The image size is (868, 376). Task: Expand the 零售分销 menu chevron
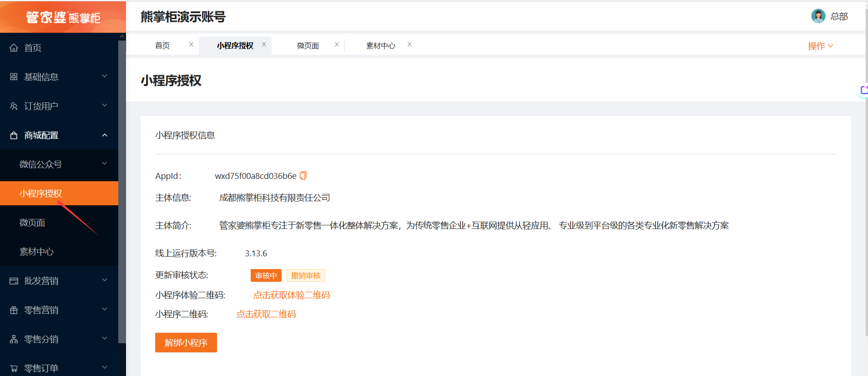(105, 338)
